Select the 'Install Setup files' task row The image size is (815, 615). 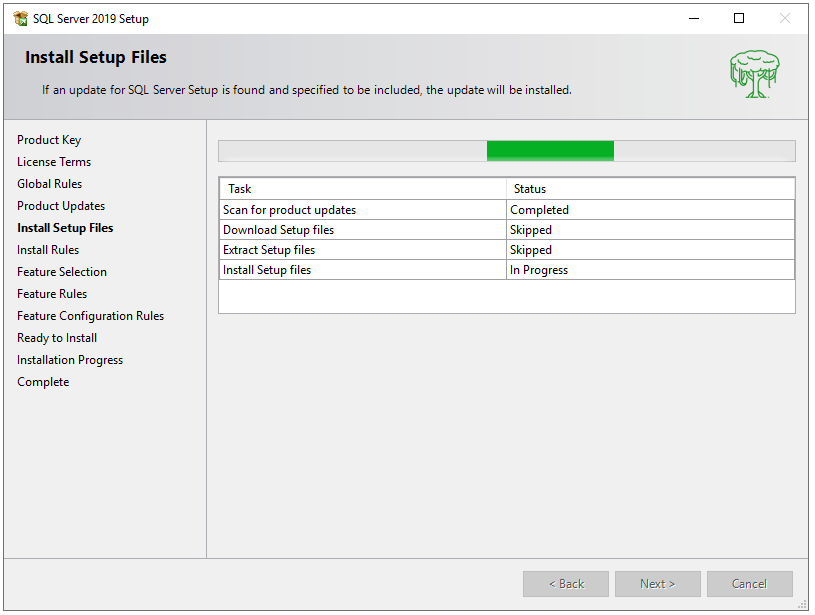point(507,270)
